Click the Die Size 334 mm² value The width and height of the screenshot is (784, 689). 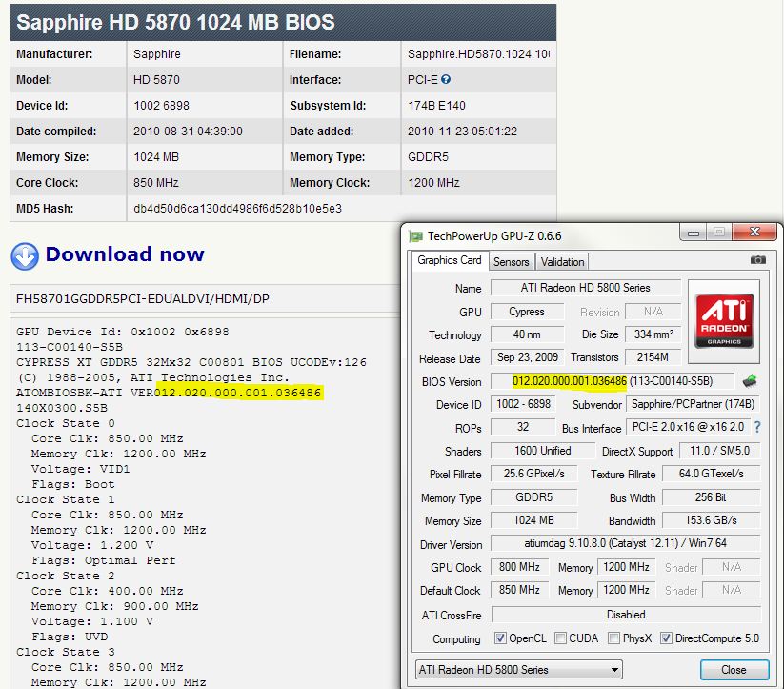(x=653, y=334)
